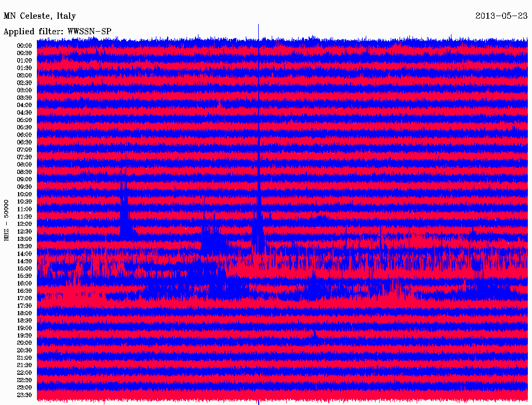Image resolution: width=532 pixels, height=405 pixels.
Task: Click the 15:30 time label
Action: coord(24,276)
